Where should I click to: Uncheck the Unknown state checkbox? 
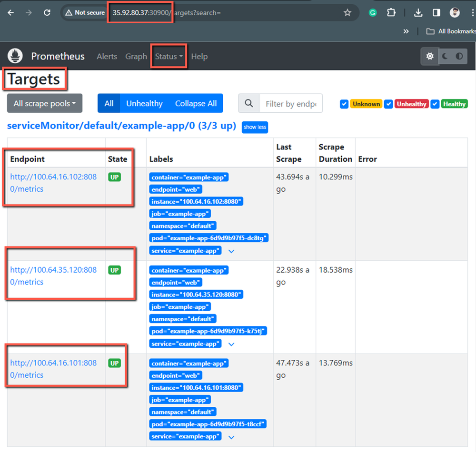coord(344,104)
